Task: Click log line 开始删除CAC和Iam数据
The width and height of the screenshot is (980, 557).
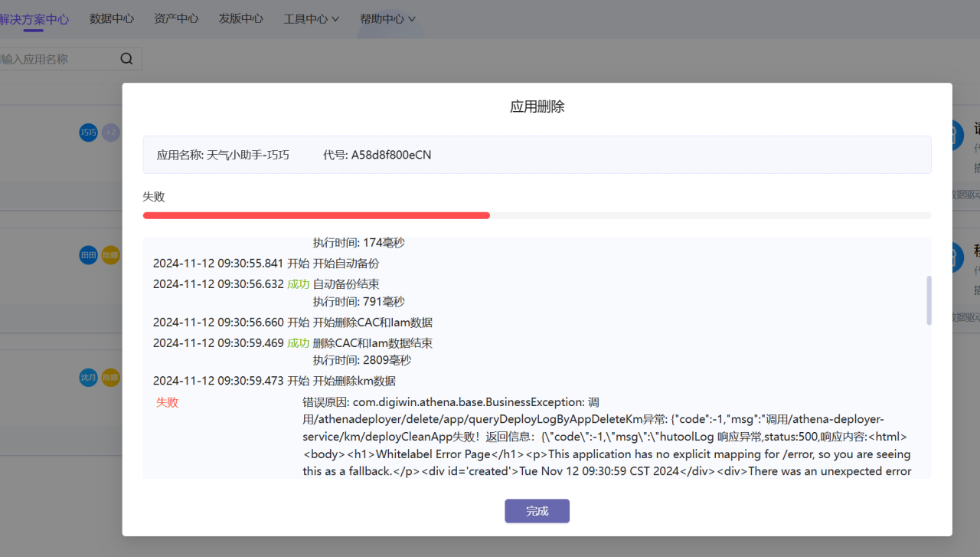Action: point(373,323)
